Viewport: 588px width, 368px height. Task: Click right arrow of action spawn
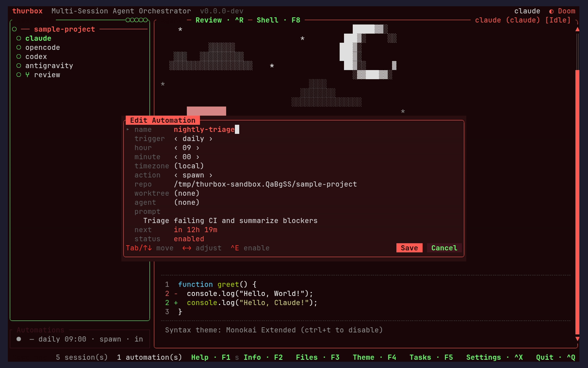coord(211,175)
